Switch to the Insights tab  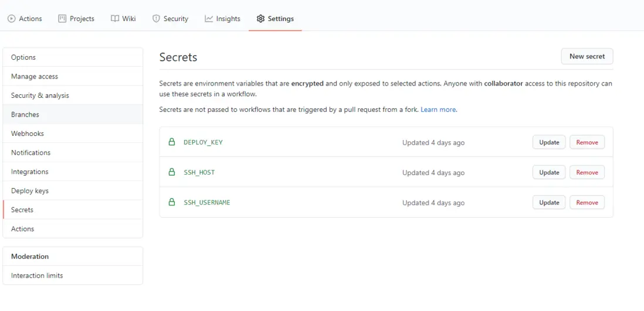point(222,19)
